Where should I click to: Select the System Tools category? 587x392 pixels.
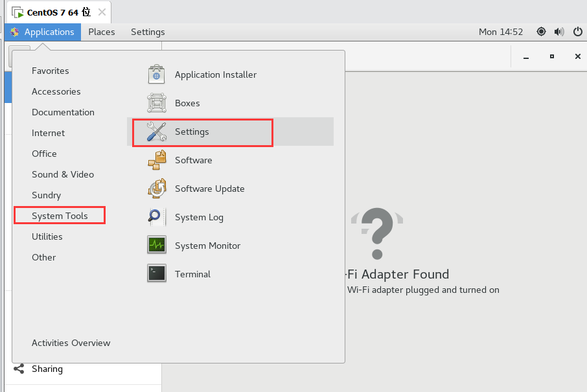pos(60,216)
